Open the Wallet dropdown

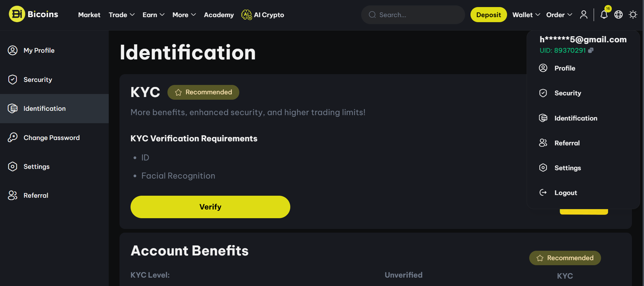tap(526, 15)
